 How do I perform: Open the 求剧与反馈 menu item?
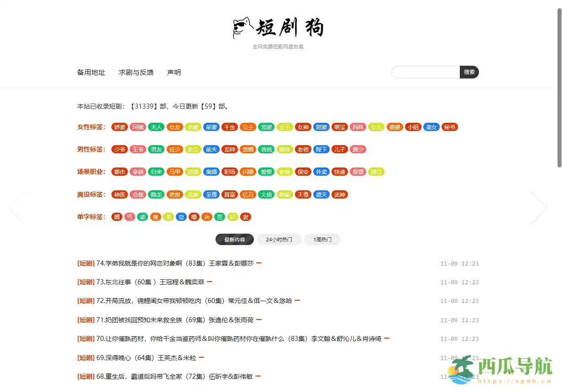136,72
